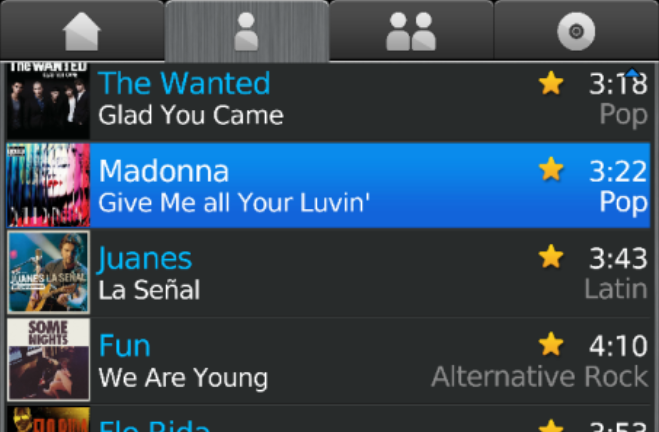Play the song We Are Young
Viewport: 659px width, 432px height.
coord(183,377)
